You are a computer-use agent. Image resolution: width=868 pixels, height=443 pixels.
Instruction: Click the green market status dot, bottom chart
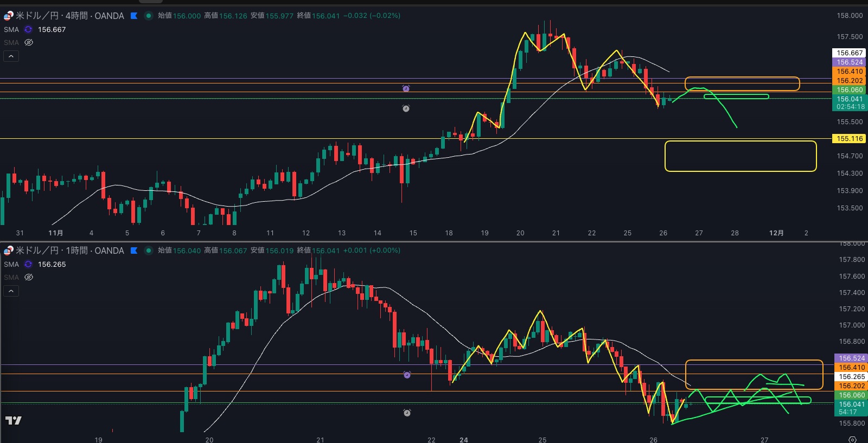point(148,251)
